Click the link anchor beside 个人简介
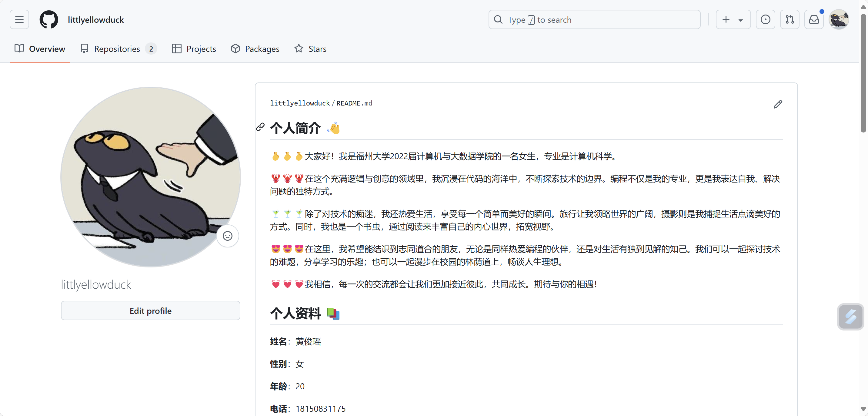Image resolution: width=868 pixels, height=416 pixels. click(x=260, y=127)
